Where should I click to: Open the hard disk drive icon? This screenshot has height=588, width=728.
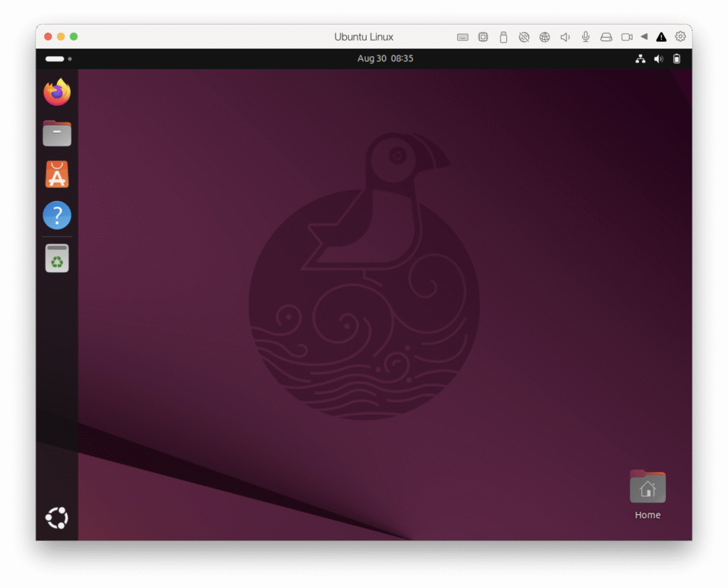[606, 37]
